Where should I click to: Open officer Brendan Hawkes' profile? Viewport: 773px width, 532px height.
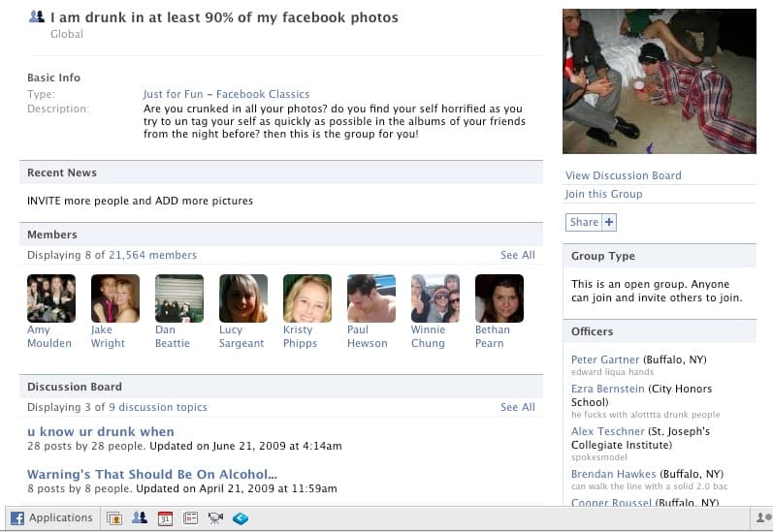click(x=613, y=474)
